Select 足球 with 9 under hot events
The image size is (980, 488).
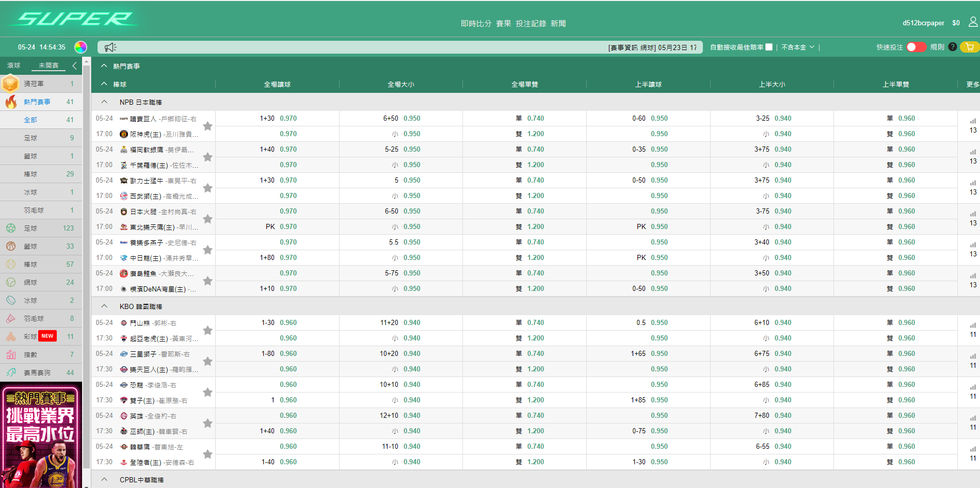click(41, 138)
